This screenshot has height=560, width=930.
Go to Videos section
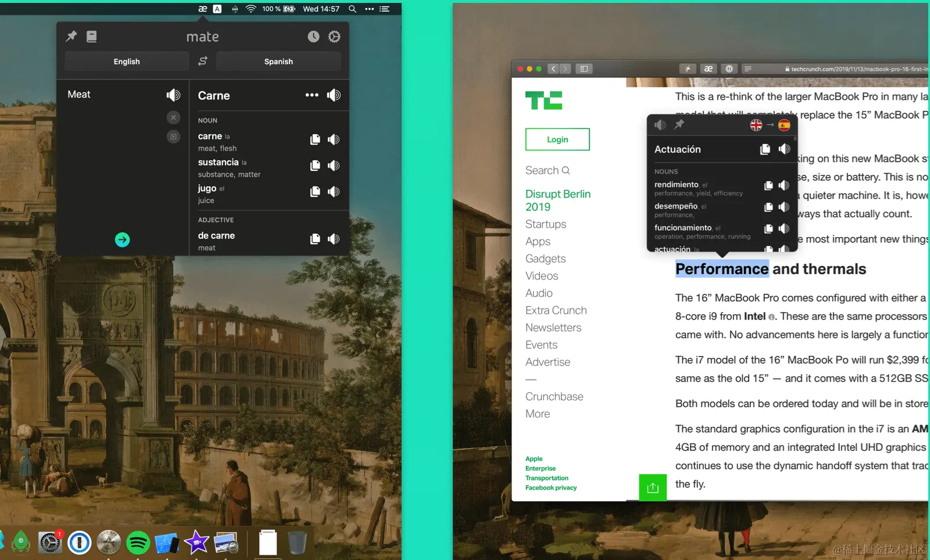(542, 276)
